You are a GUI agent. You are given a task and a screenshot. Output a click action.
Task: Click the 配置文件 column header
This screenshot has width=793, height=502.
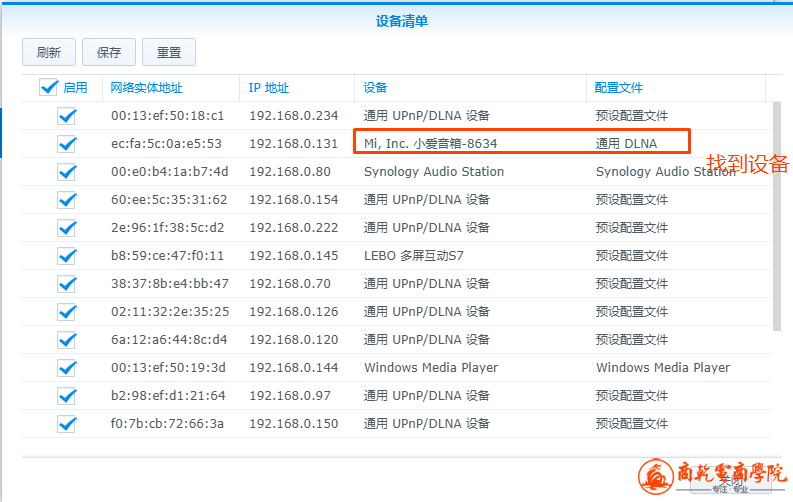coord(619,88)
